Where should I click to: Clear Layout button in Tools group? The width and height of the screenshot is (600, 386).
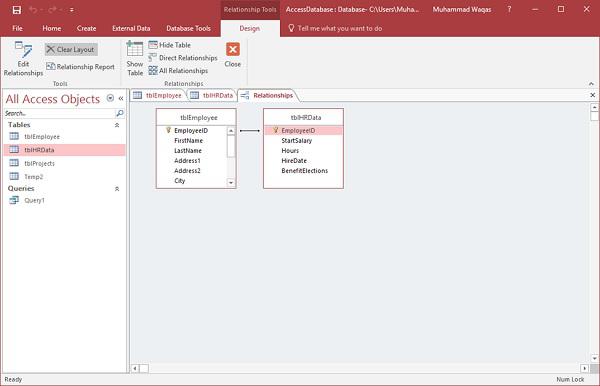(71, 49)
